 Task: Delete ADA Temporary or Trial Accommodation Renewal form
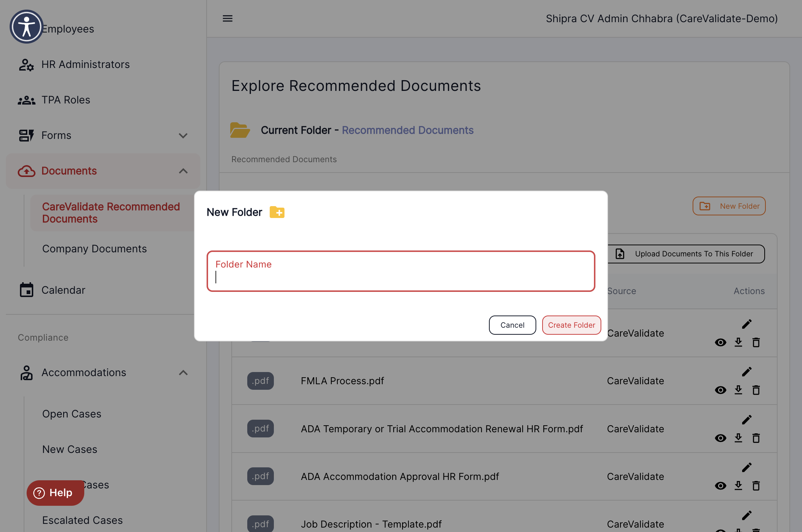point(756,438)
